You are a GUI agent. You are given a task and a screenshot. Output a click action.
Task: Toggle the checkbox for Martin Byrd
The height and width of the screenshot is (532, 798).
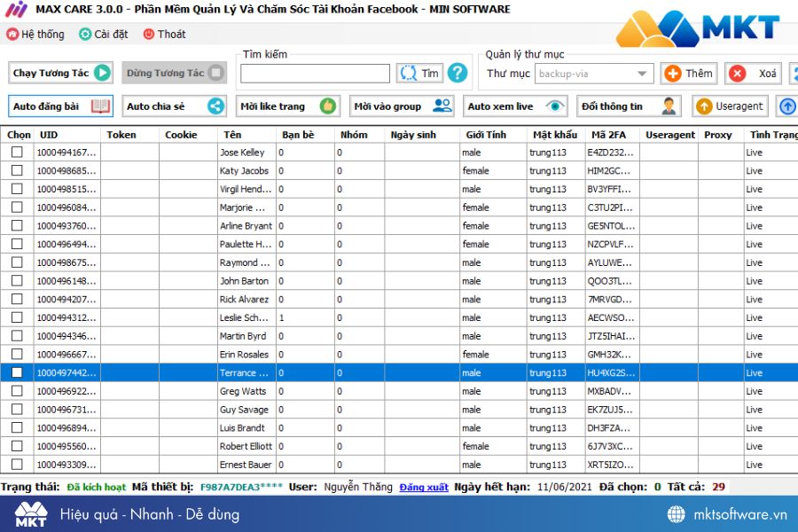pos(17,335)
